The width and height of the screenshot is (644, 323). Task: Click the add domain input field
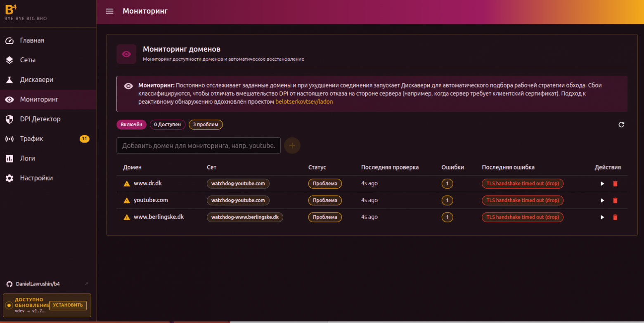199,146
